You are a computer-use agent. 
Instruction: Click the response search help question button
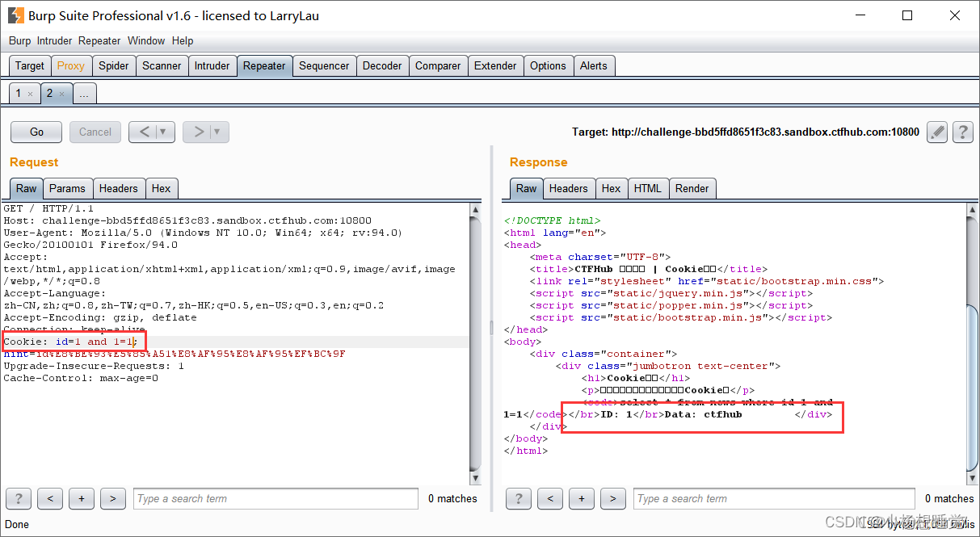(x=519, y=498)
